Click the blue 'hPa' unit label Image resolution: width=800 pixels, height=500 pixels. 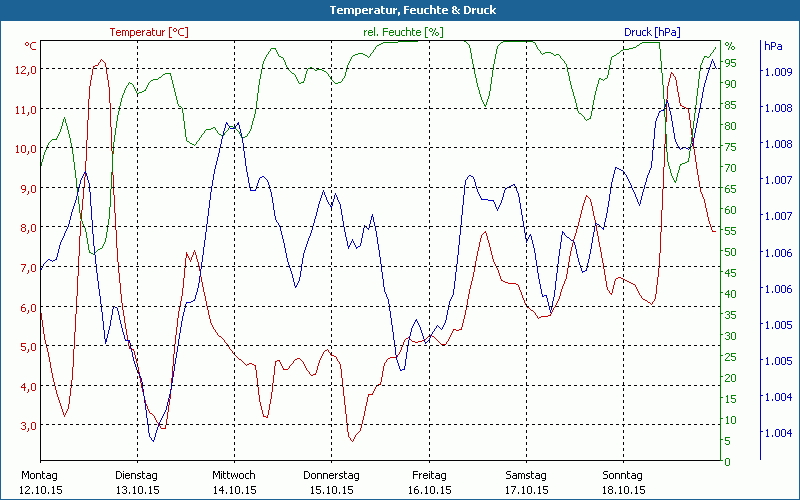(773, 46)
